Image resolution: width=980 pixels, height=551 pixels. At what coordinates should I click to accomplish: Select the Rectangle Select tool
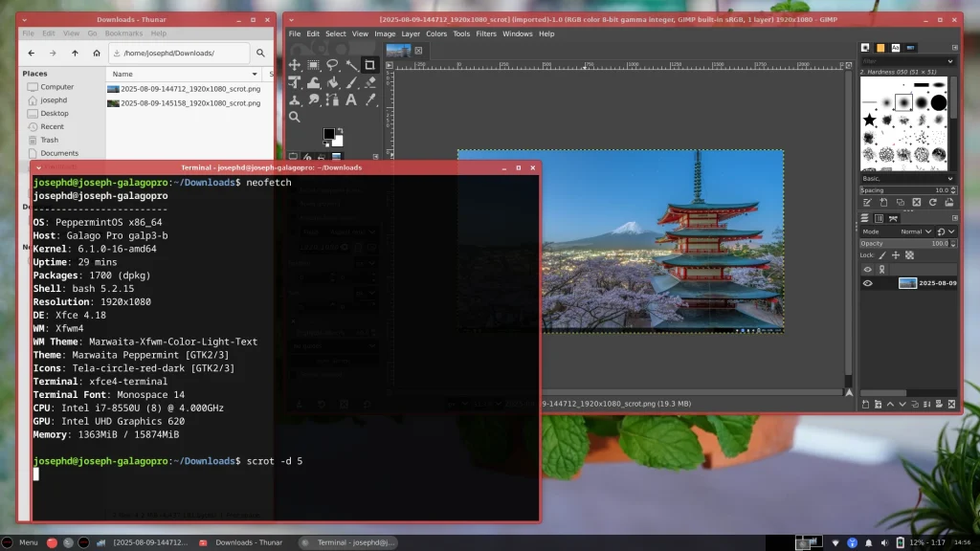(x=313, y=65)
